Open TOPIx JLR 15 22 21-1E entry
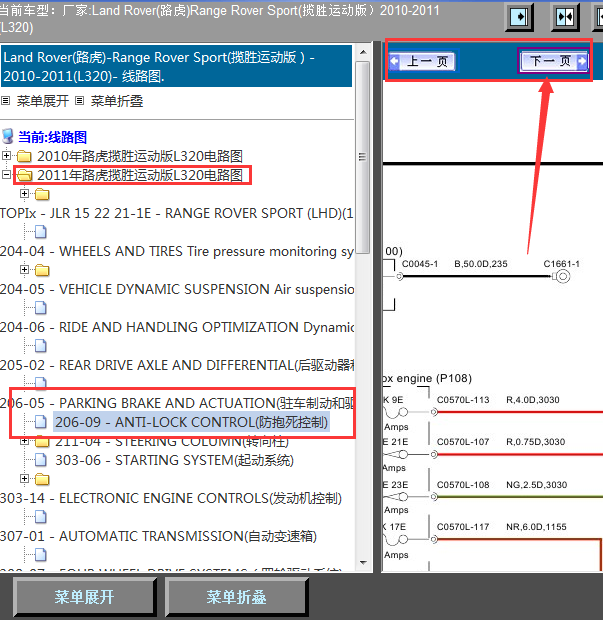 pos(176,213)
